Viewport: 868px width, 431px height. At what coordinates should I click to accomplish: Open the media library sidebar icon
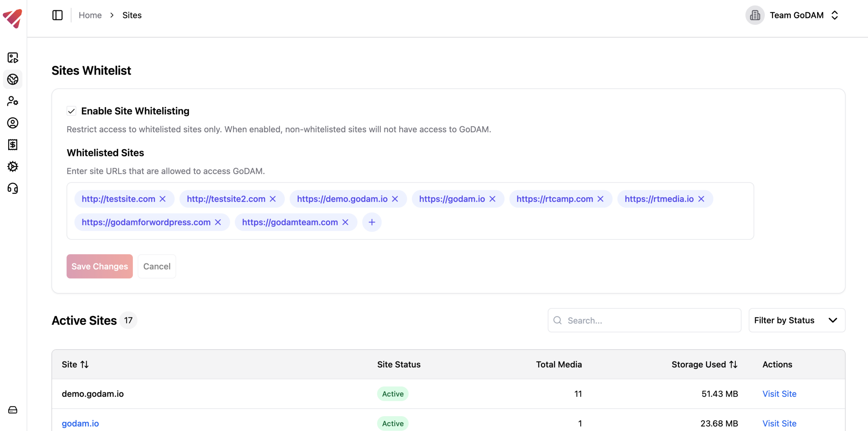(13, 58)
